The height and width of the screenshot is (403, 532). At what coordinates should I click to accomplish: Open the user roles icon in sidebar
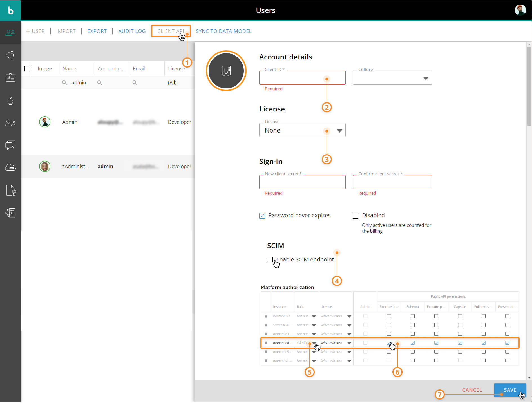tap(10, 123)
